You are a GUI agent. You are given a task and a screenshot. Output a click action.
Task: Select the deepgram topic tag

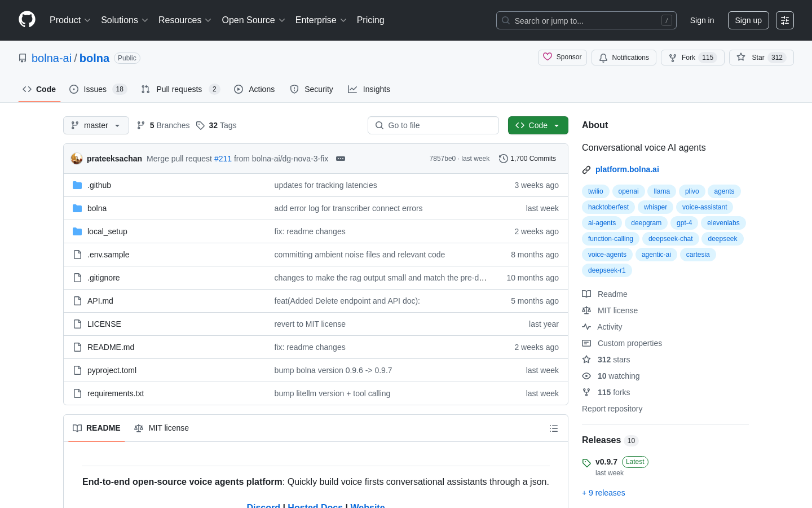tap(646, 223)
